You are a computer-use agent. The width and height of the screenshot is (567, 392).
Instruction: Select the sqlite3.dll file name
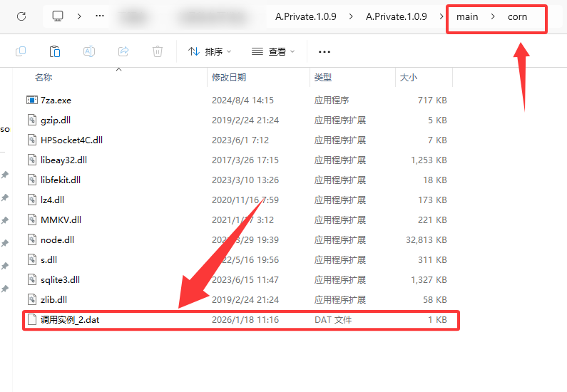[x=60, y=279]
